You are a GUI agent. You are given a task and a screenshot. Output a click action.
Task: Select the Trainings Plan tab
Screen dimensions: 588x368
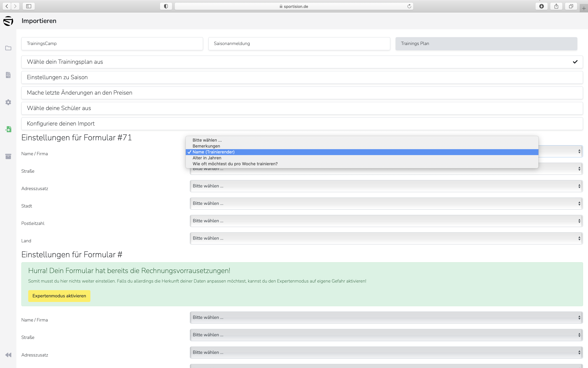pyautogui.click(x=486, y=44)
